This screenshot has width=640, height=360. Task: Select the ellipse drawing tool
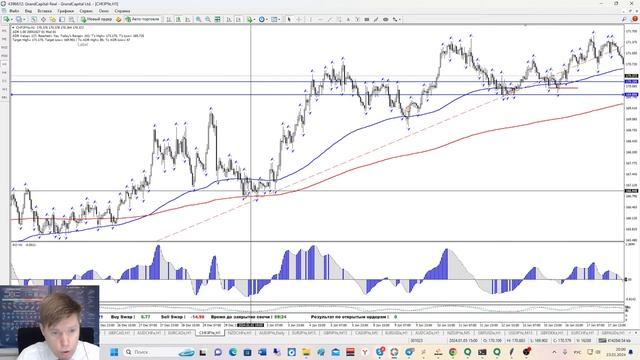[386, 19]
